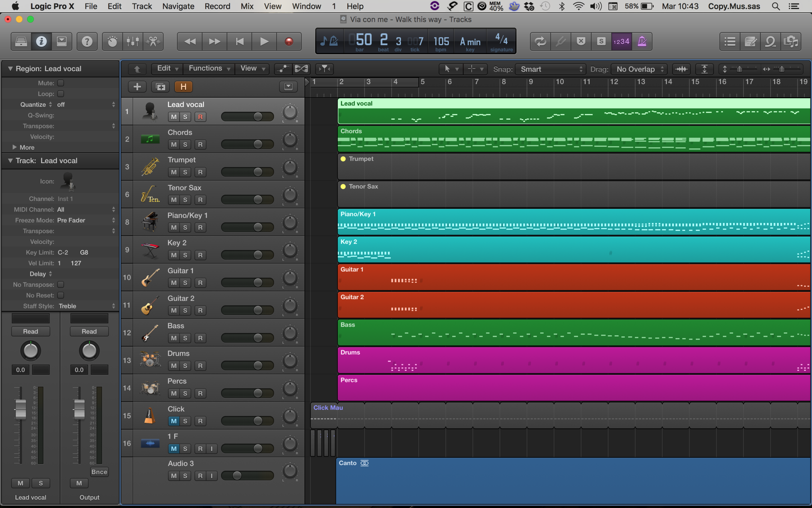This screenshot has width=812, height=508.
Task: Open the Record menu
Action: pyautogui.click(x=217, y=6)
